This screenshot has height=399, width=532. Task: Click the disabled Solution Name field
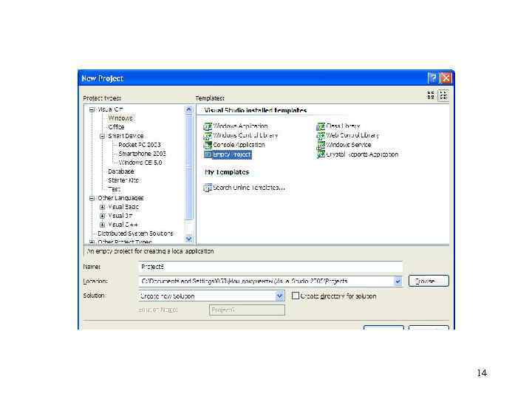[247, 310]
